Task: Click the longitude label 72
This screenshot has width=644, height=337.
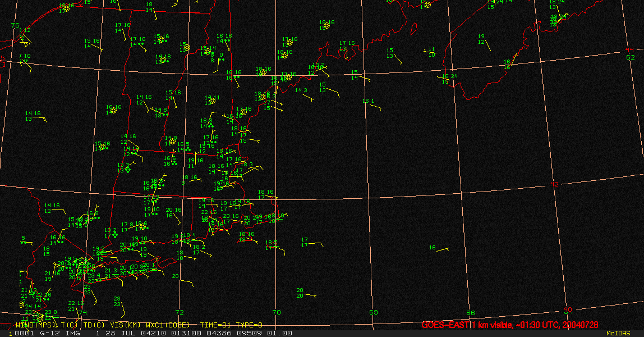Action: (180, 312)
